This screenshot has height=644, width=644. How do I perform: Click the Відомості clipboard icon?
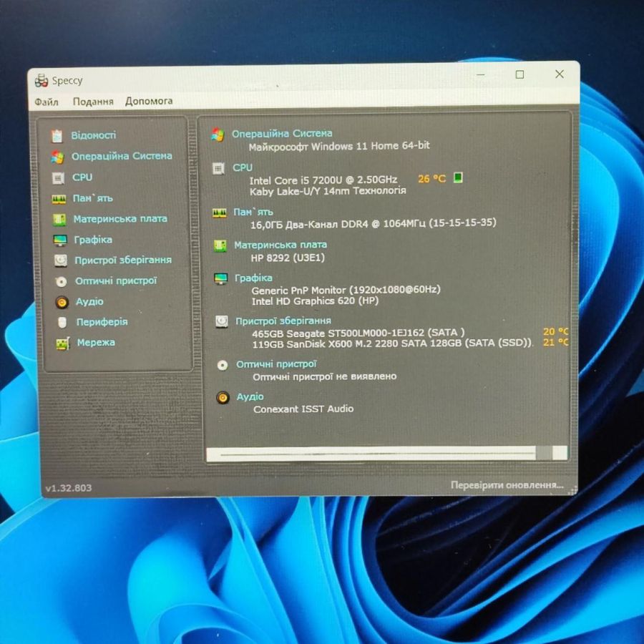coord(57,136)
